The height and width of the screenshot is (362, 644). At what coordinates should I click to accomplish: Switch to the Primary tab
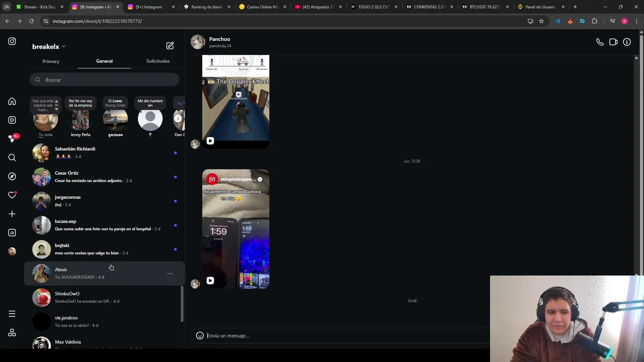click(51, 61)
